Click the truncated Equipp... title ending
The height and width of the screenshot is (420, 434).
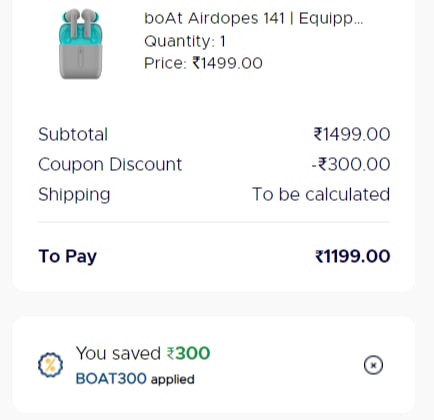click(x=331, y=19)
